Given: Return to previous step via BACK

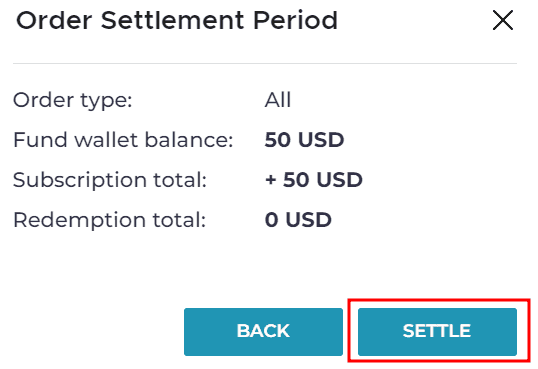Looking at the screenshot, I should [x=263, y=332].
